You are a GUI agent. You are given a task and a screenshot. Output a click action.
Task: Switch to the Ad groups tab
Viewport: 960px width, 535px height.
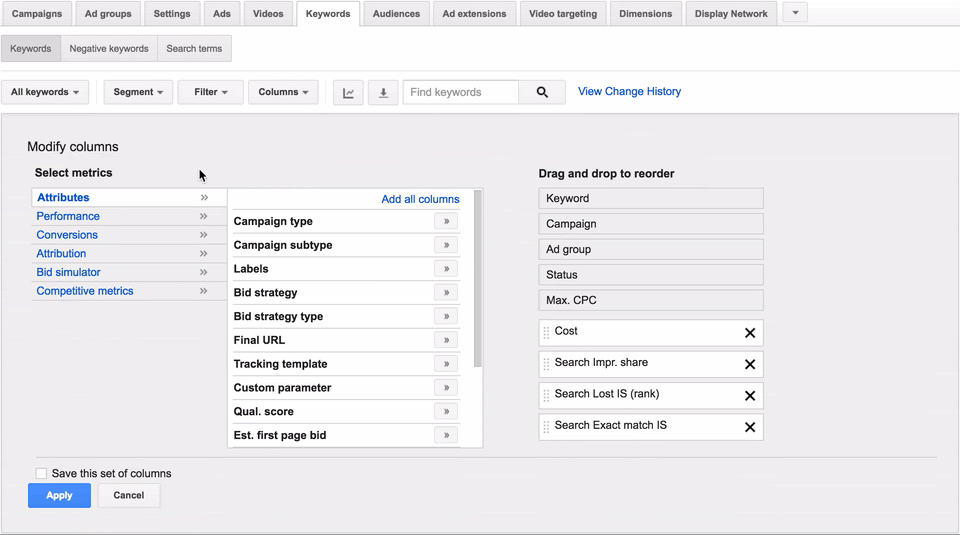coord(108,13)
